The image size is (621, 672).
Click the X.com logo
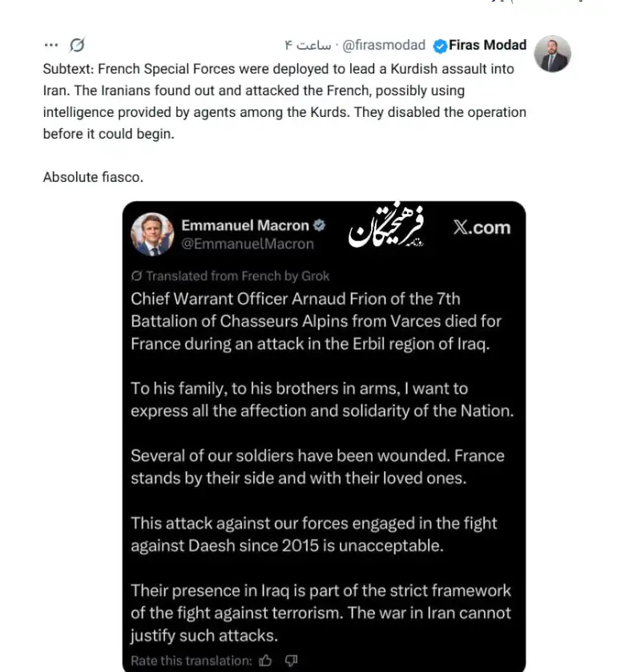[x=482, y=227]
